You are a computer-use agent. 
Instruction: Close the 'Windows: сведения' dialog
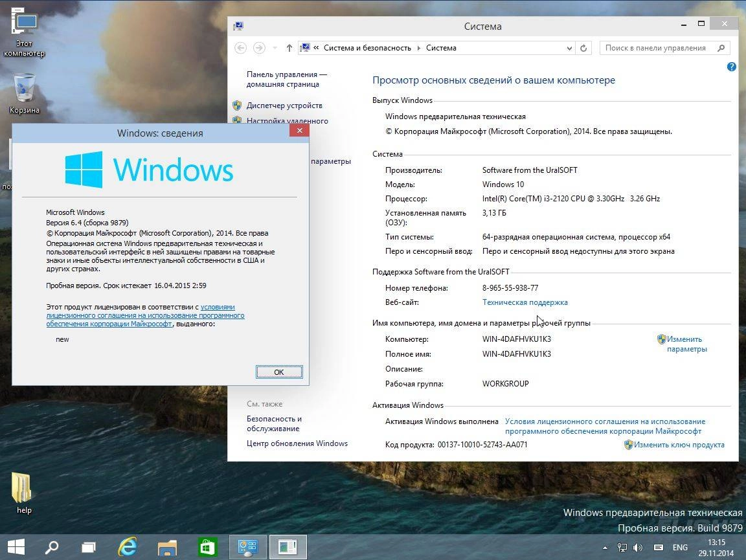point(299,130)
